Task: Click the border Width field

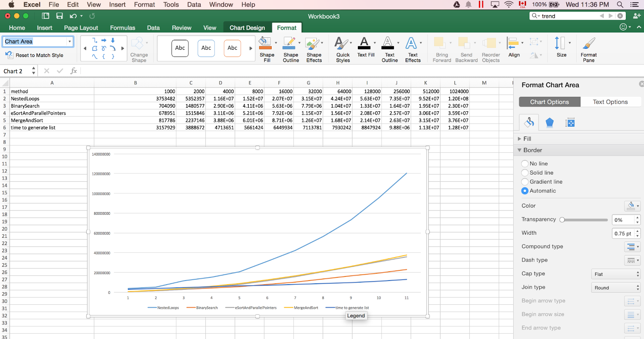Action: 623,233
